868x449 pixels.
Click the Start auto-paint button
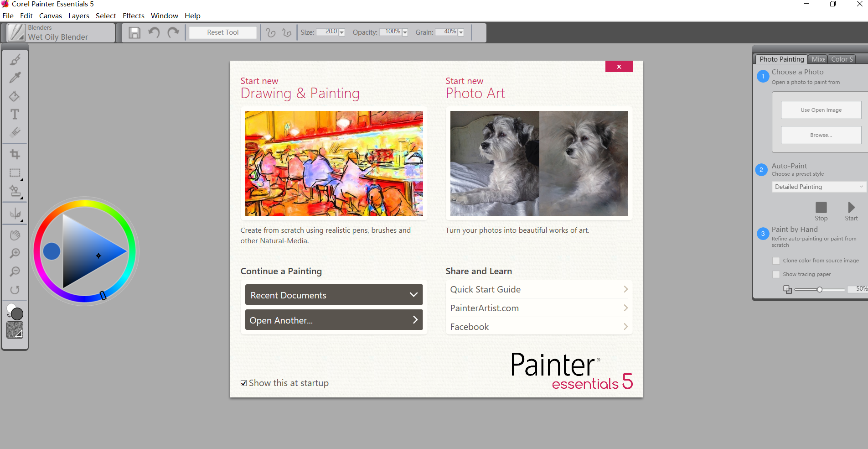point(851,208)
